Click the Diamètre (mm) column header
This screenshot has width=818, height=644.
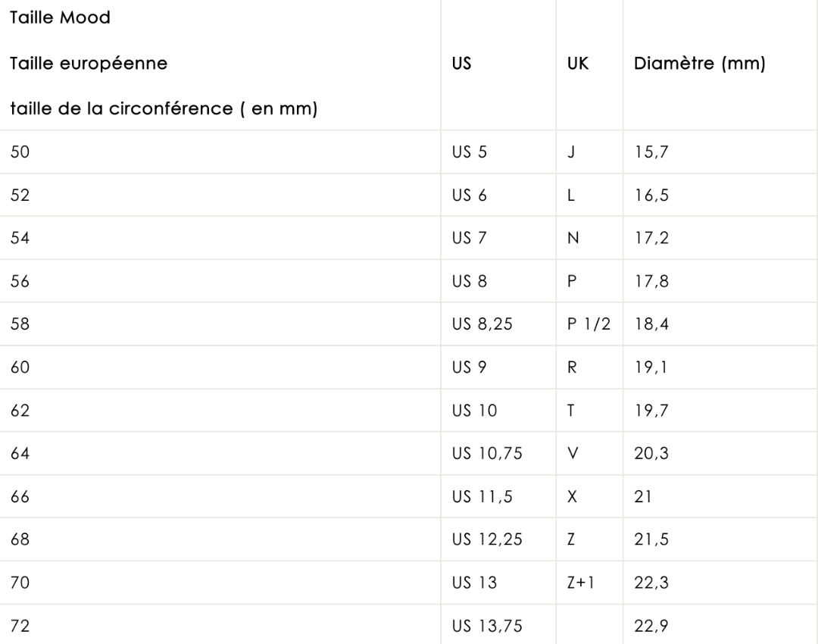click(700, 64)
